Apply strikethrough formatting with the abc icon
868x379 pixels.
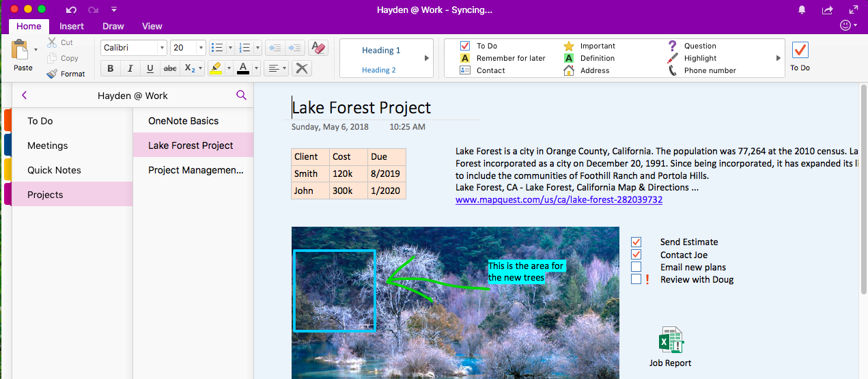click(170, 68)
